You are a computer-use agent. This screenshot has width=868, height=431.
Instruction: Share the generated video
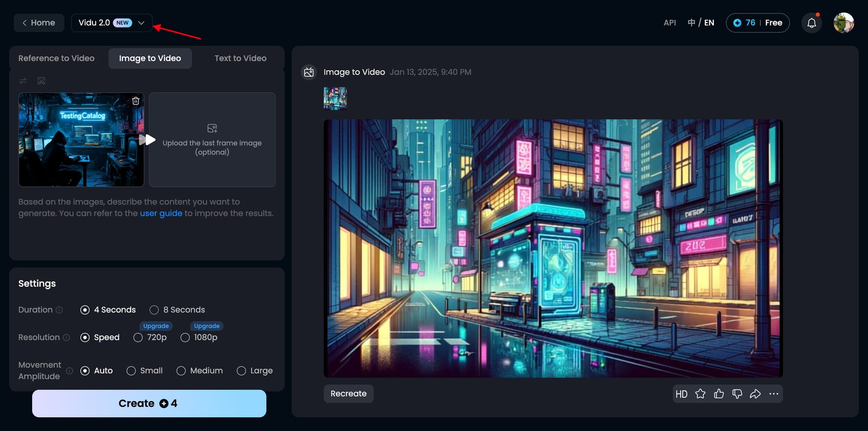(755, 394)
